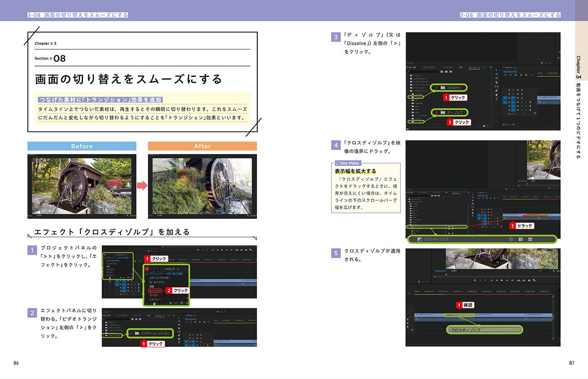Open the panel menu double-chevron

(147, 269)
